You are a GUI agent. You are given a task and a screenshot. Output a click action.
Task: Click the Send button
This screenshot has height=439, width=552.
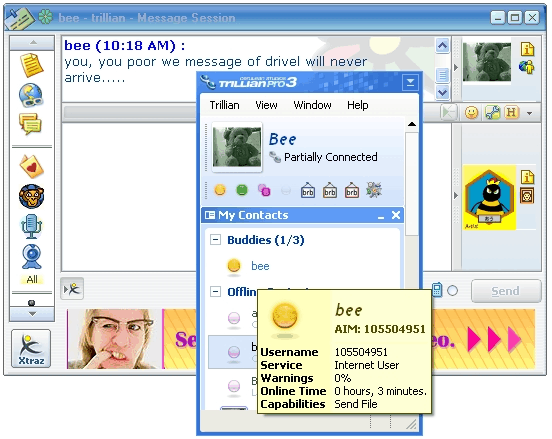(506, 291)
